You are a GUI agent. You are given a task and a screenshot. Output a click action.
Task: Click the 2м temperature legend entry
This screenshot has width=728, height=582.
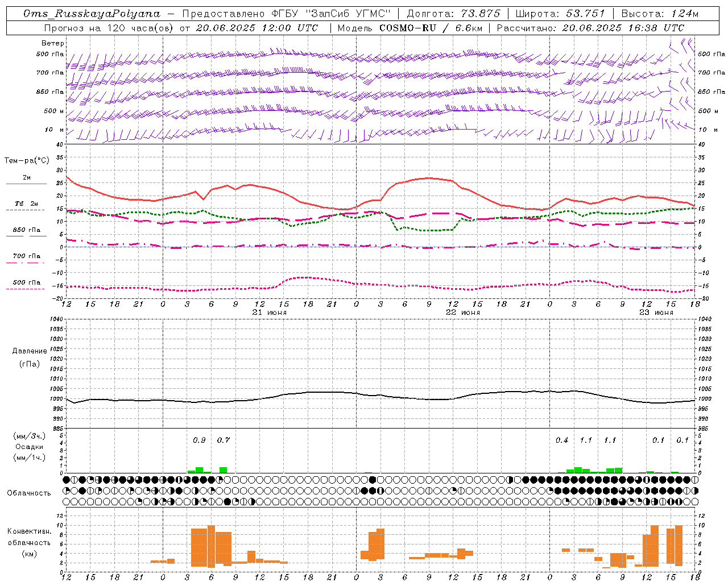coord(27,177)
